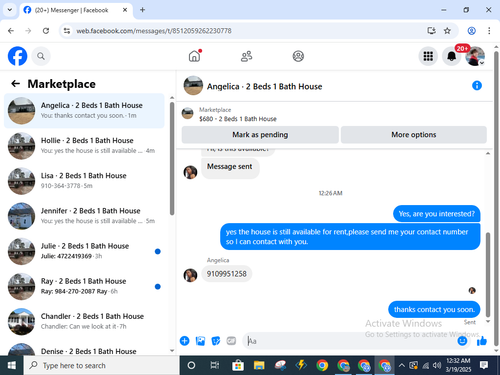Open Task View on the taskbar
Screen dimensions: 500x375
click(x=215, y=366)
